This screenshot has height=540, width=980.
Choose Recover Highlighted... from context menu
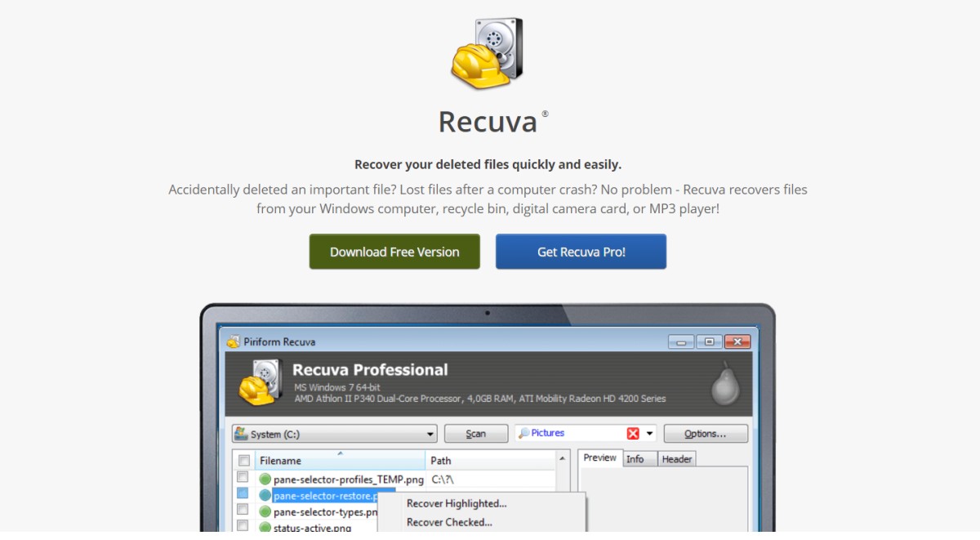click(457, 503)
